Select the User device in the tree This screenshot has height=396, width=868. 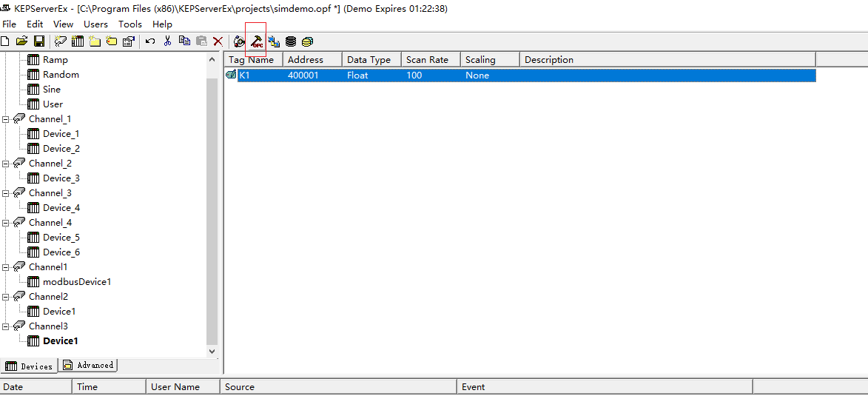tap(53, 104)
